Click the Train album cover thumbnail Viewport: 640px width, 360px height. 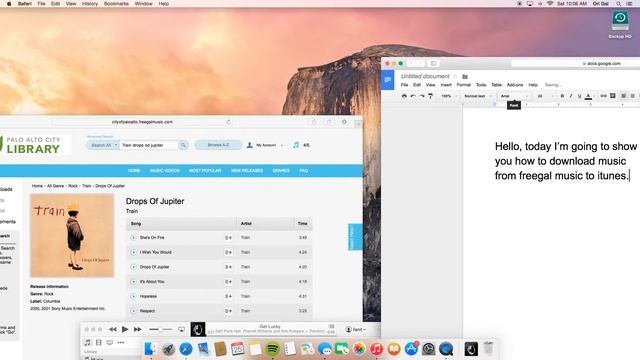[x=72, y=236]
